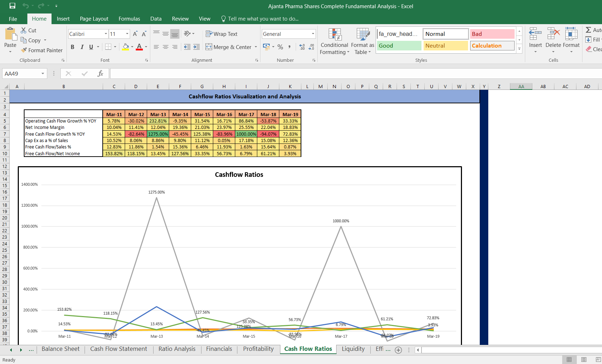Toggle Wrap Text
Screen dimensions: 602x364
pyautogui.click(x=221, y=34)
